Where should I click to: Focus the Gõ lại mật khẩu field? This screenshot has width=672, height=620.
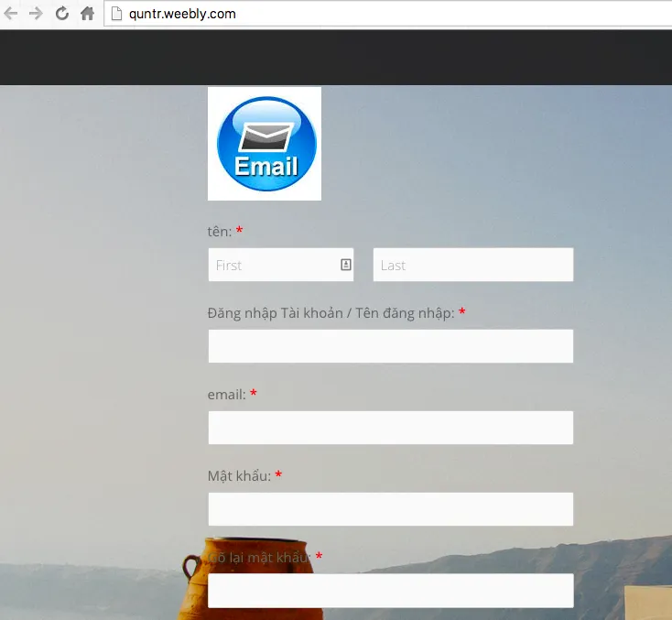(x=390, y=591)
